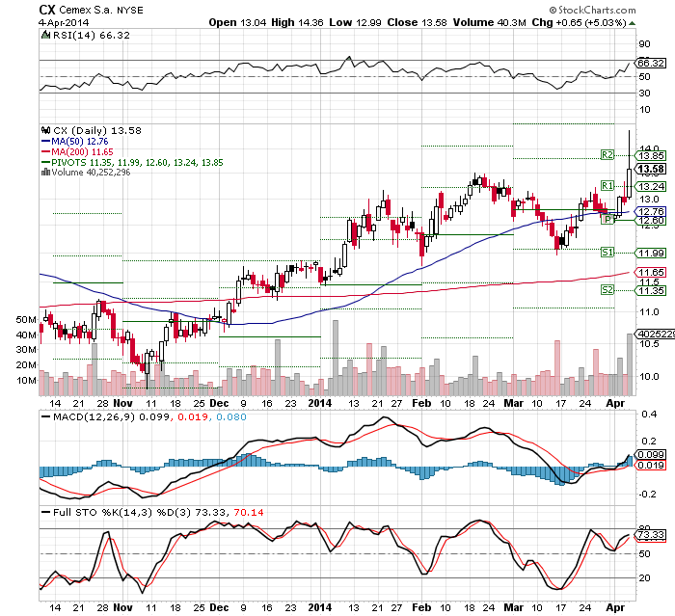This screenshot has width=675, height=616.
Task: Click the Dec label on price chart date axis
Action: click(x=219, y=403)
